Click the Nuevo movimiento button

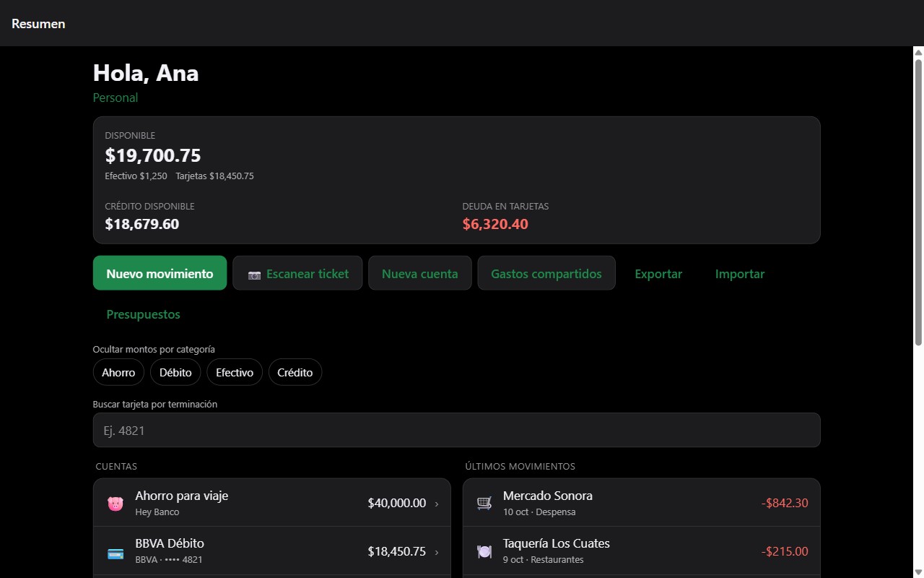click(x=160, y=273)
